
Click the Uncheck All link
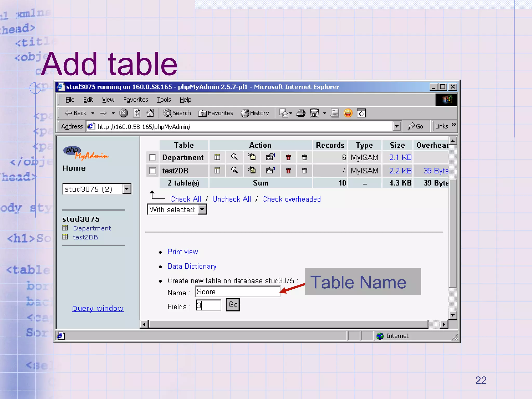coord(231,199)
